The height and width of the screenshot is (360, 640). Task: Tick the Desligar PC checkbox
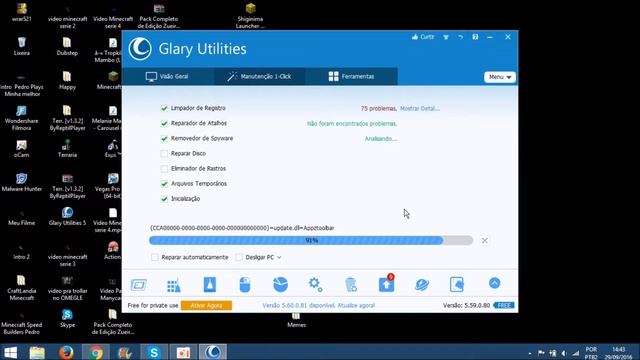coord(239,257)
